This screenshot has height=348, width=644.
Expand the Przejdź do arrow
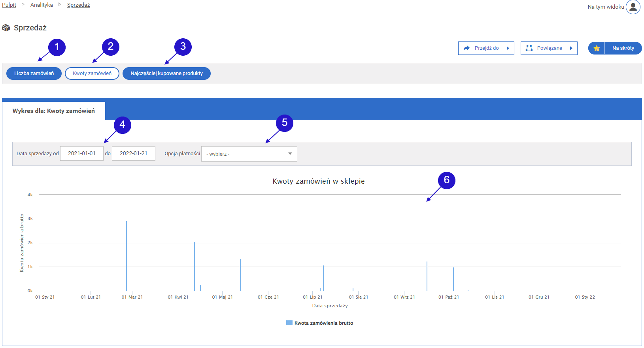click(508, 48)
